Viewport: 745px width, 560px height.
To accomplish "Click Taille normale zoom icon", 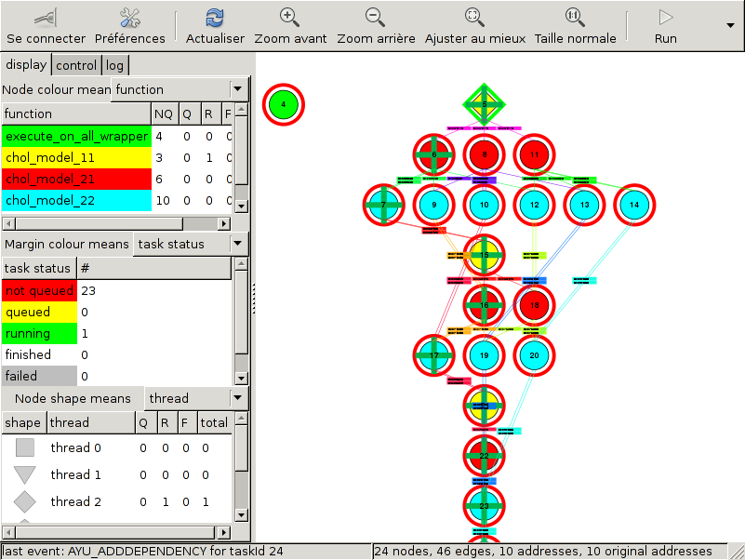I will [575, 17].
